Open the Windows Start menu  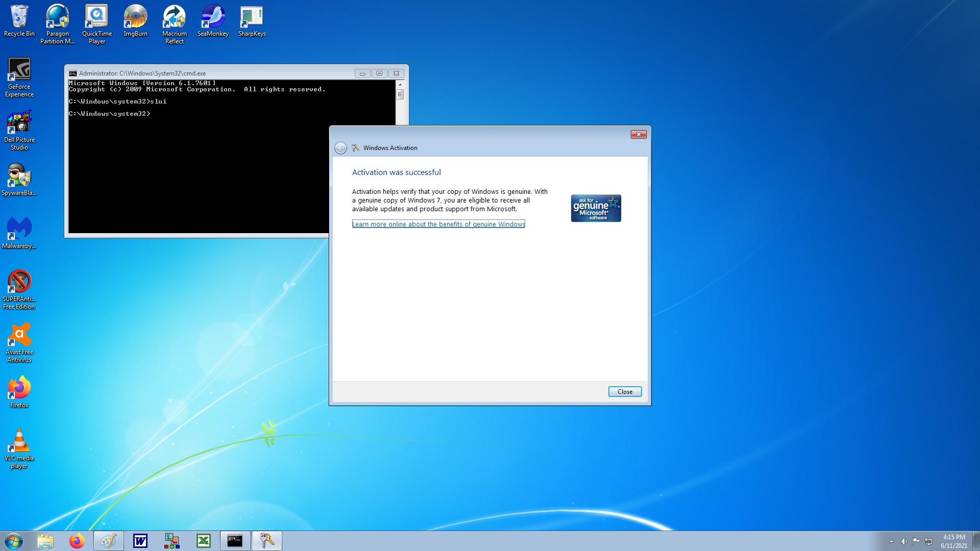[x=14, y=541]
